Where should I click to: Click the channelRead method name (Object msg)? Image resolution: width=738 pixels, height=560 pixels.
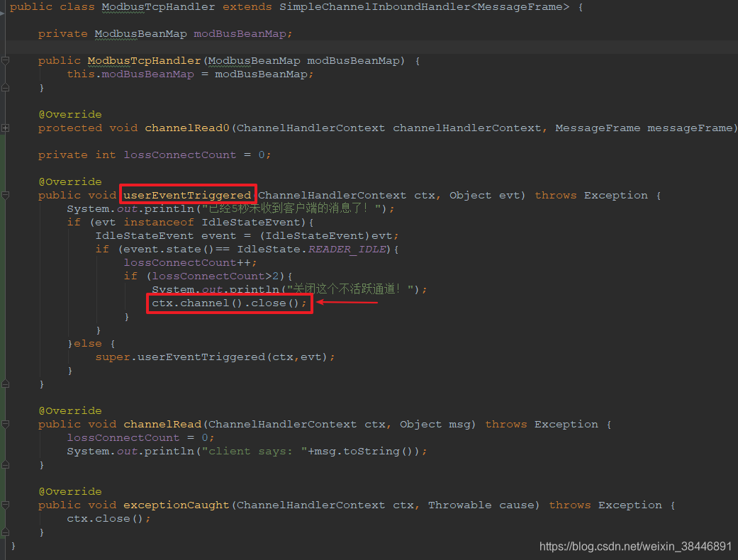(162, 425)
